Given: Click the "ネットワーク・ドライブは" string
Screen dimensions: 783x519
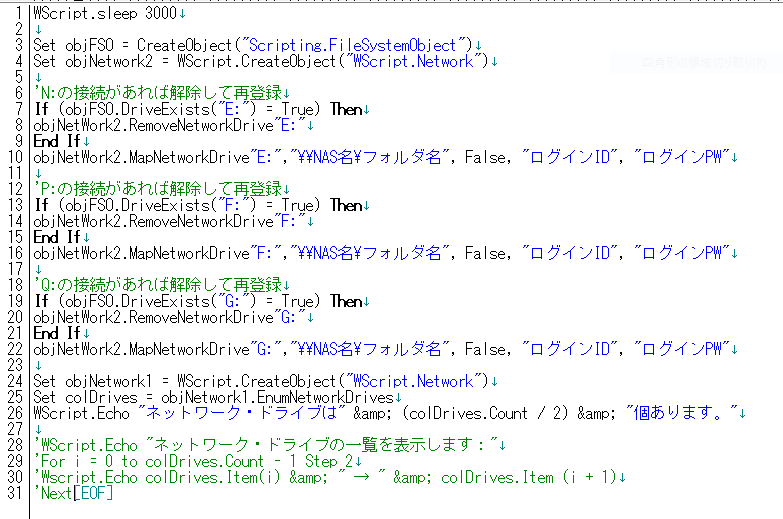Looking at the screenshot, I should (x=242, y=413).
